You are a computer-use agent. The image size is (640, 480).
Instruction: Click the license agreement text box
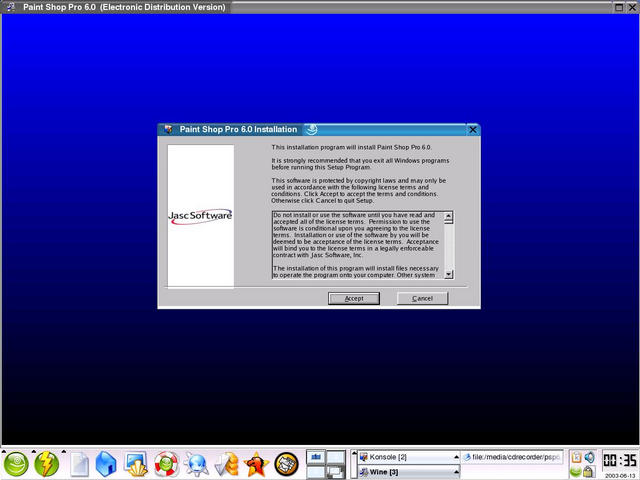[363, 245]
